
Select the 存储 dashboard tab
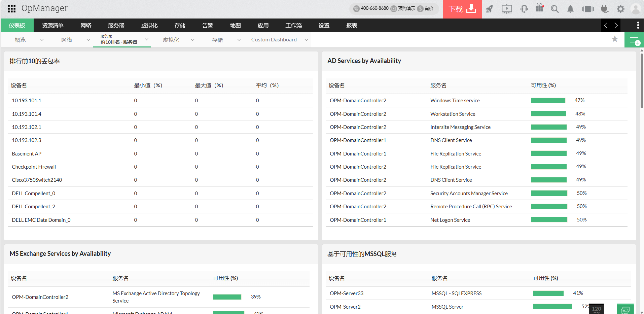tap(217, 40)
